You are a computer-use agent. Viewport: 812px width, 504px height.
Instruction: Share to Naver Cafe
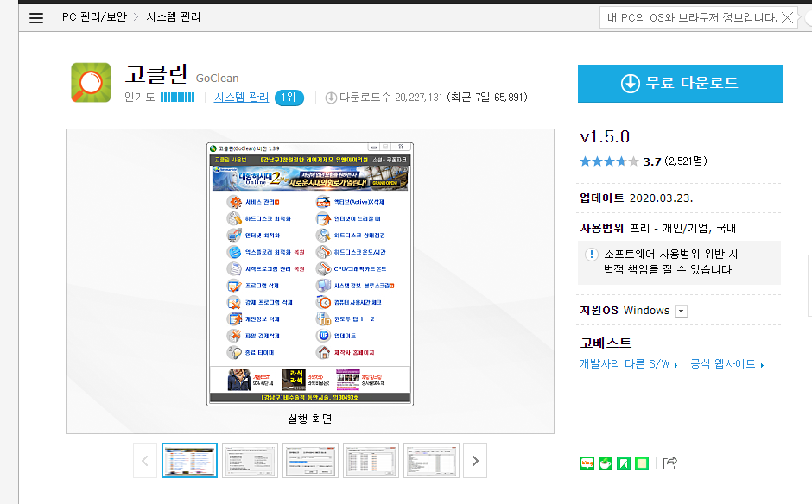click(606, 463)
